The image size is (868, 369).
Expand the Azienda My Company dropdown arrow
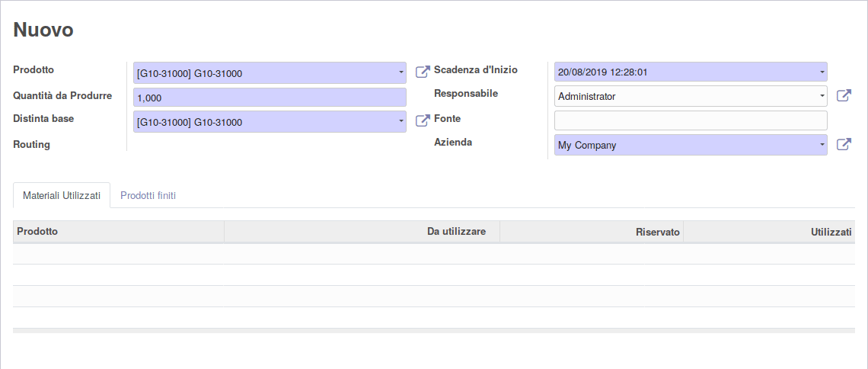pos(822,145)
